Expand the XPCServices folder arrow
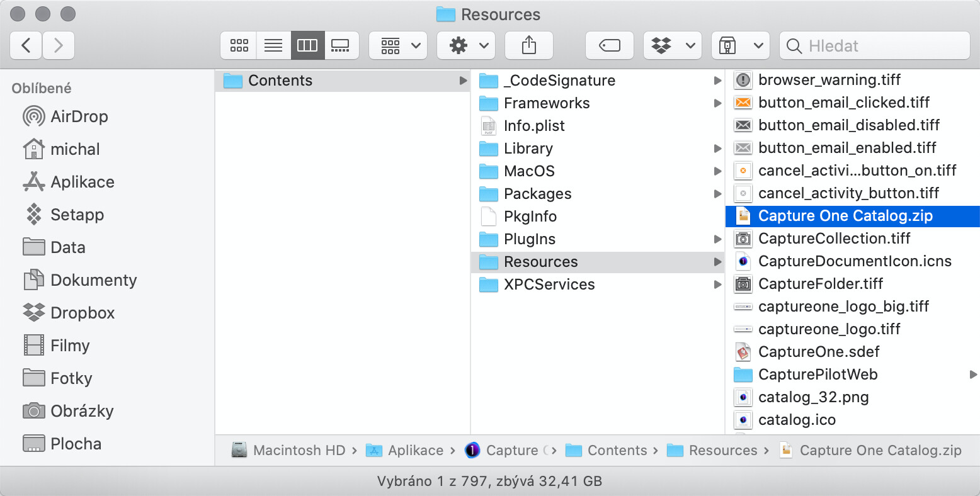This screenshot has height=496, width=980. 717,285
